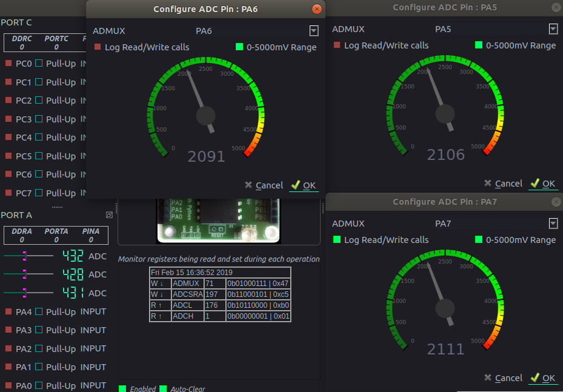The height and width of the screenshot is (392, 563).
Task: Click the red pin-state icon beside PC3
Action: pos(8,119)
